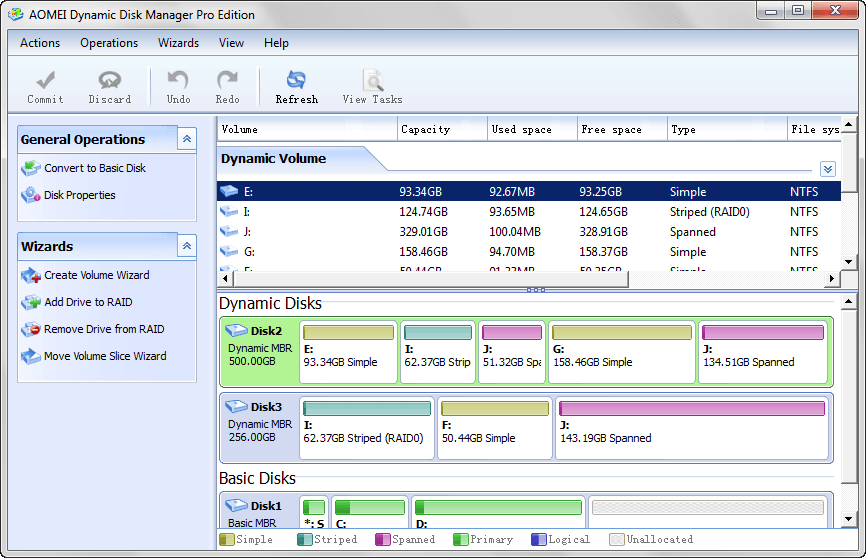Open the Operations menu

click(x=109, y=43)
